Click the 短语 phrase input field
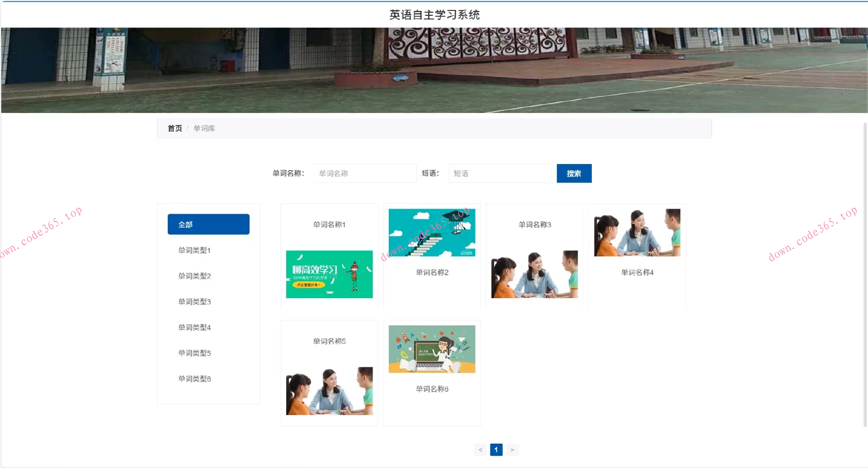Image resolution: width=868 pixels, height=468 pixels. click(x=500, y=173)
